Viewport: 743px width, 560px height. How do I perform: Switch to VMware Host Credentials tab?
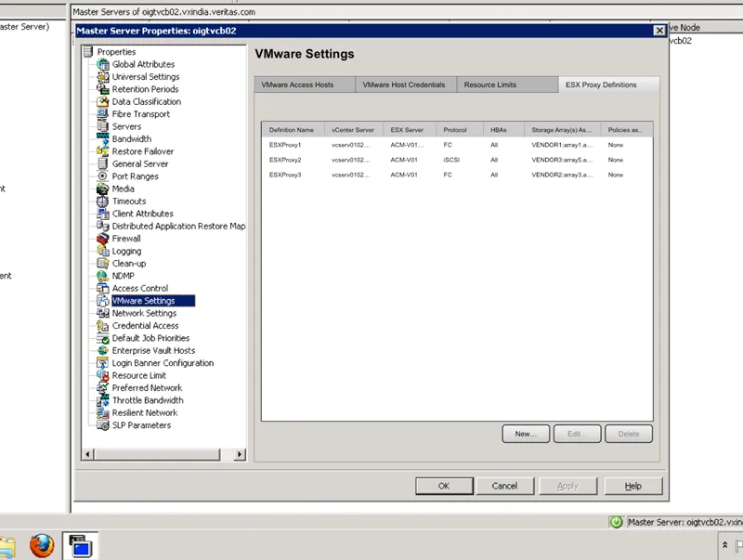tap(404, 85)
